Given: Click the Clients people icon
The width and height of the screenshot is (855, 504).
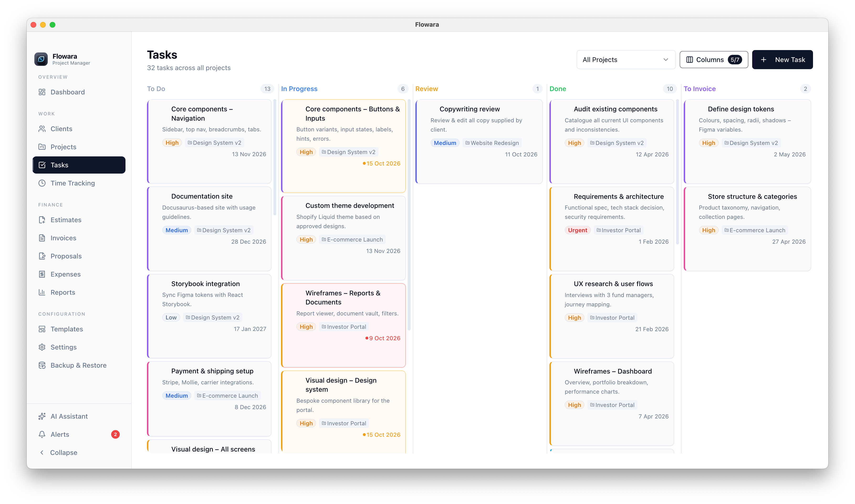Looking at the screenshot, I should coord(42,129).
